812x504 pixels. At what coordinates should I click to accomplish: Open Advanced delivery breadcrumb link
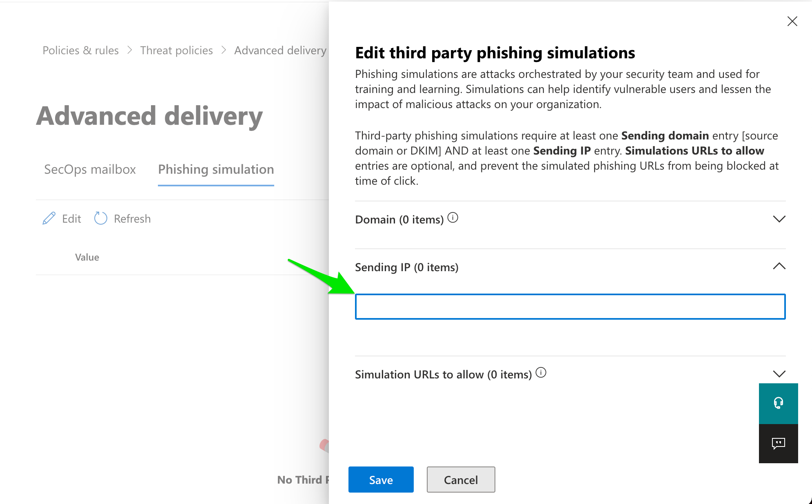click(280, 50)
